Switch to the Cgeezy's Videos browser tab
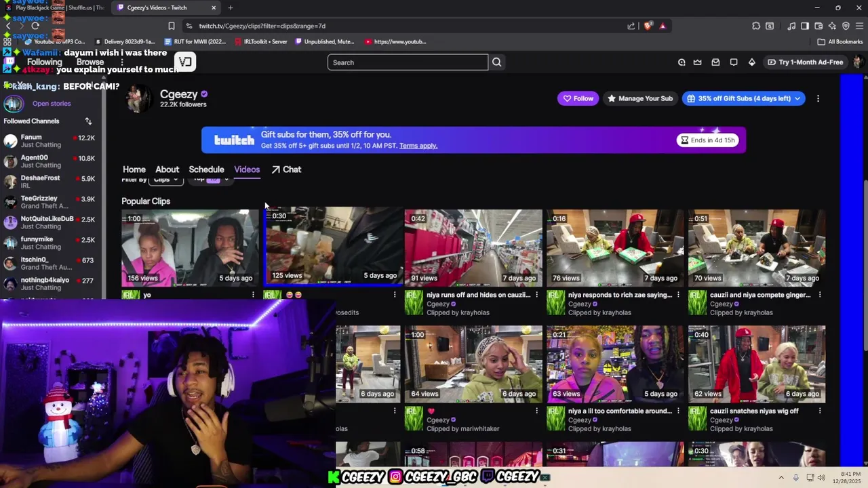The image size is (868, 488). point(165,7)
